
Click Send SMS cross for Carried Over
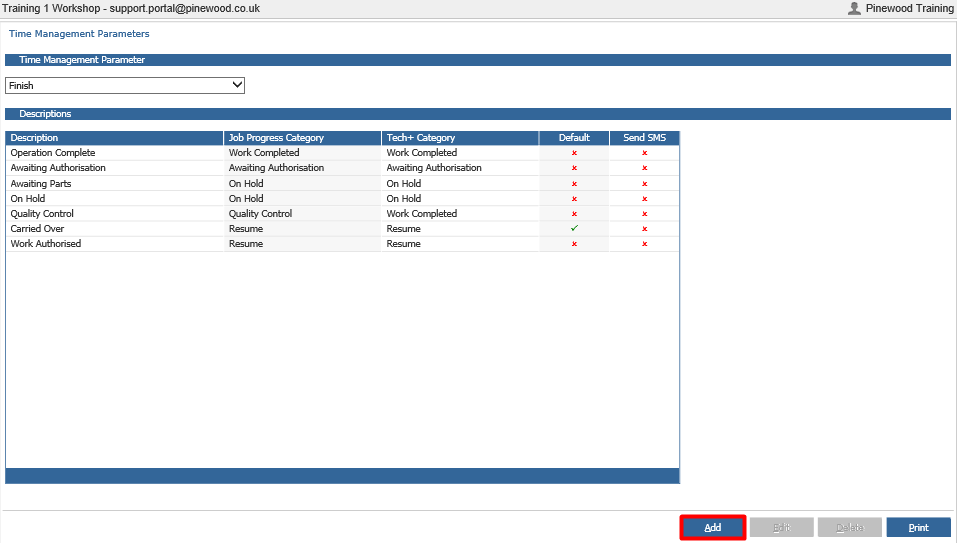[645, 229]
